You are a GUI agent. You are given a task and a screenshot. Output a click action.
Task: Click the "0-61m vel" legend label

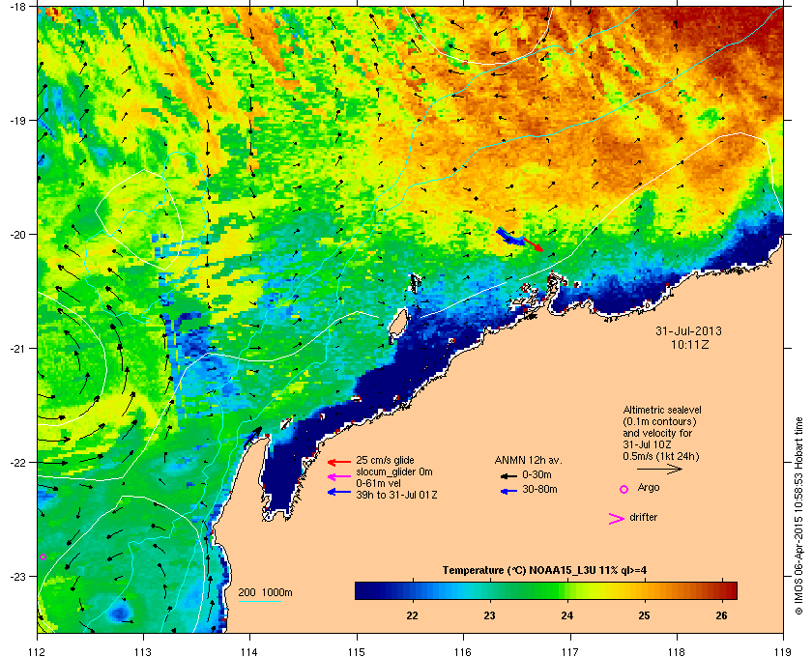[x=379, y=483]
